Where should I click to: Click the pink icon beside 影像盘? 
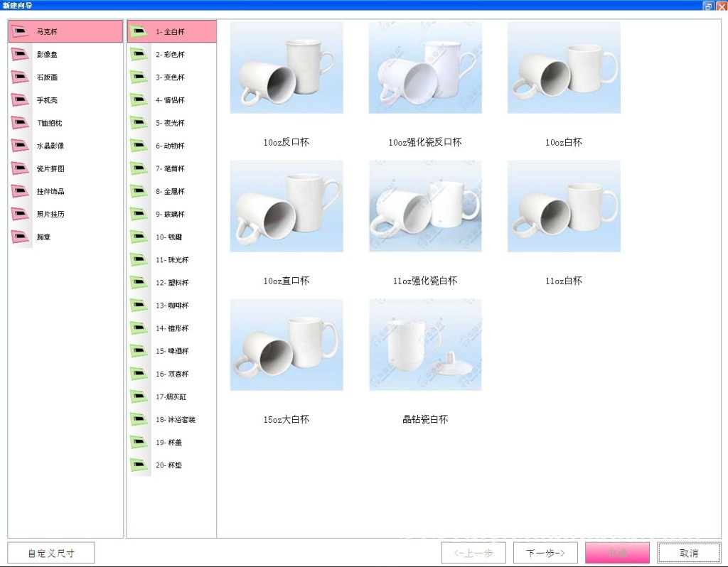pyautogui.click(x=20, y=55)
